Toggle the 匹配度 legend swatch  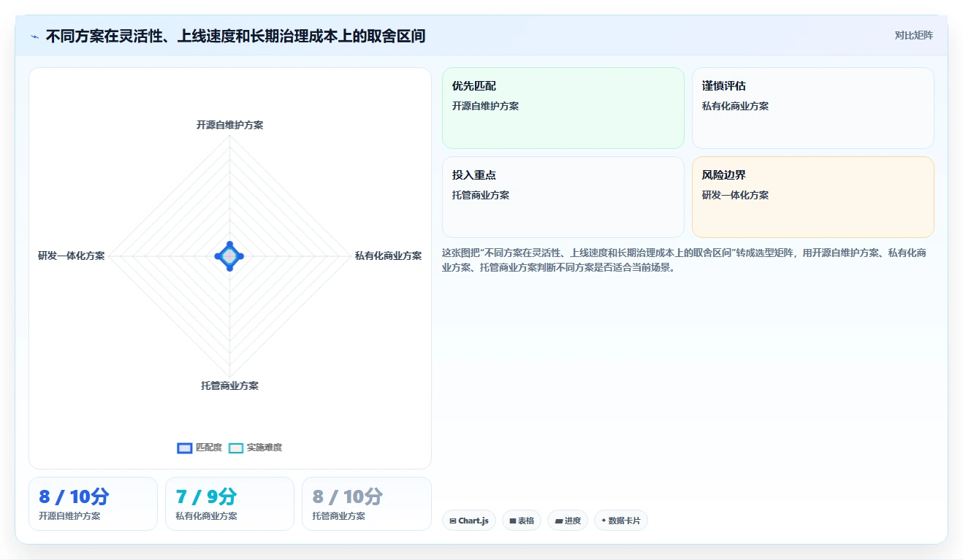(x=185, y=448)
